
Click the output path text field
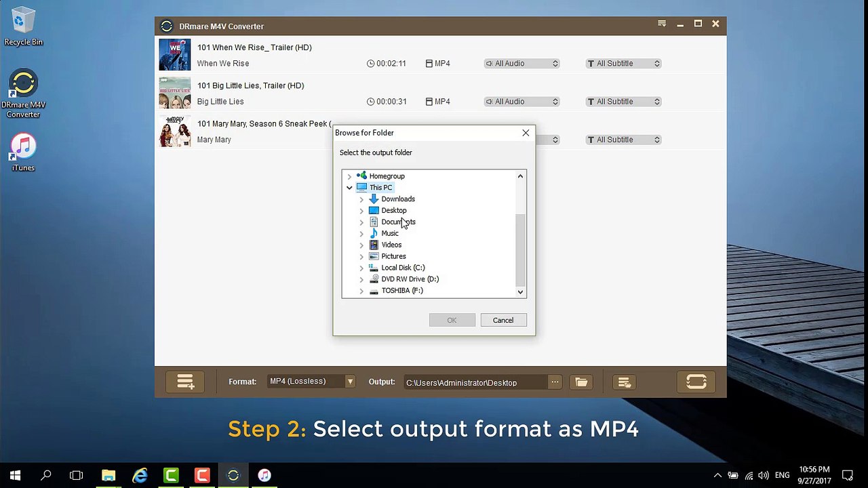pos(476,383)
